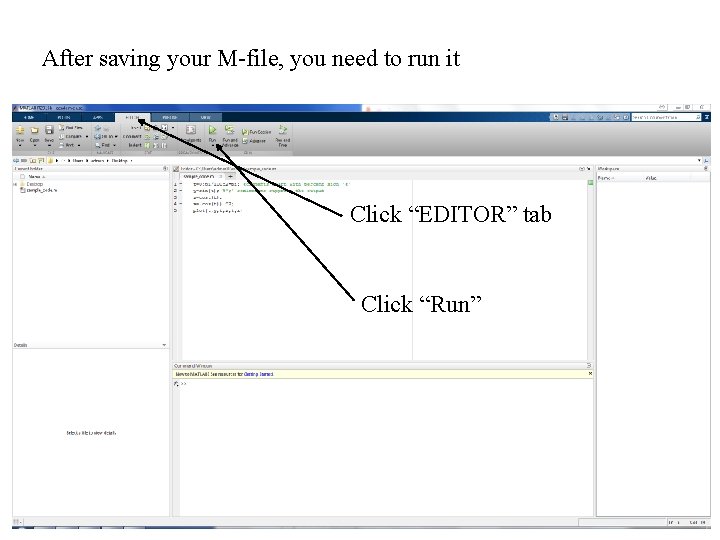The height and width of the screenshot is (540, 720).
Task: Open the Save button dropdown arrow
Action: [x=49, y=146]
